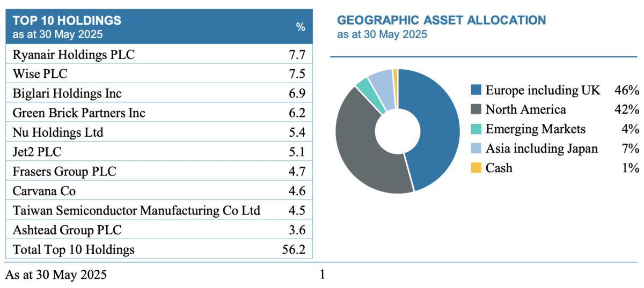Click the 7% legend value

(x=631, y=149)
